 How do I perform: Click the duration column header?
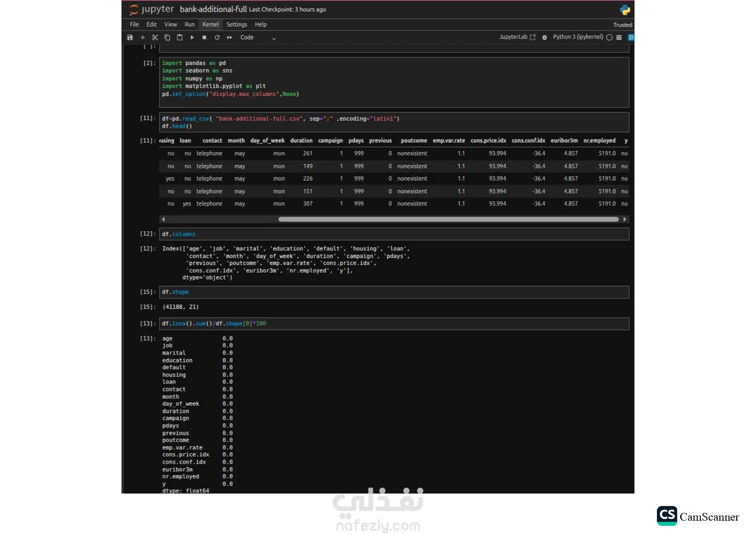(x=301, y=140)
